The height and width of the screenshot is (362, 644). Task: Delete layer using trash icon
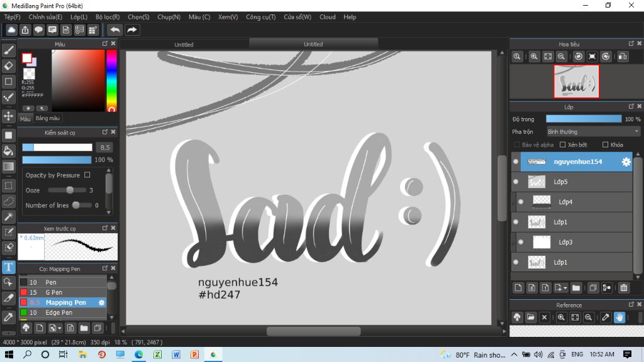tap(623, 288)
